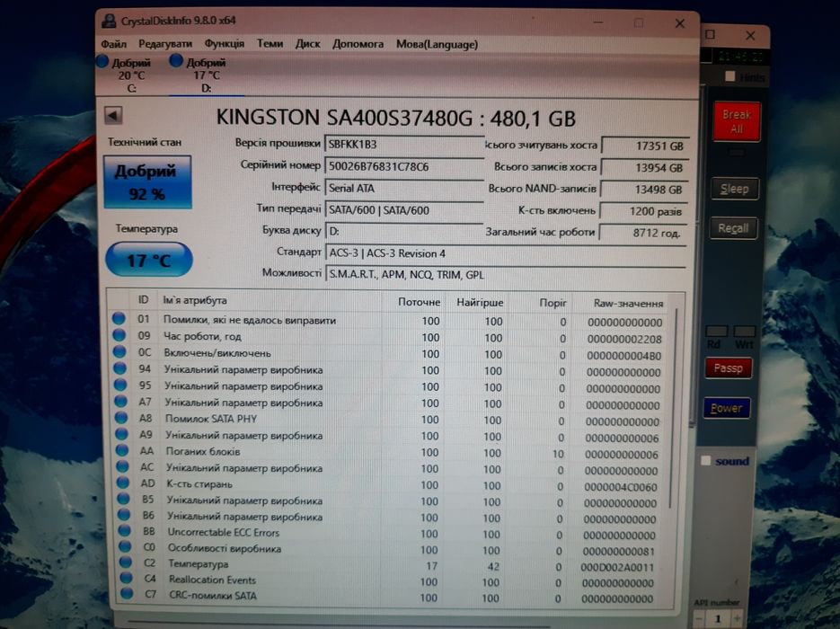Click the host writes value 13954 GB
The height and width of the screenshot is (629, 840).
[x=644, y=168]
